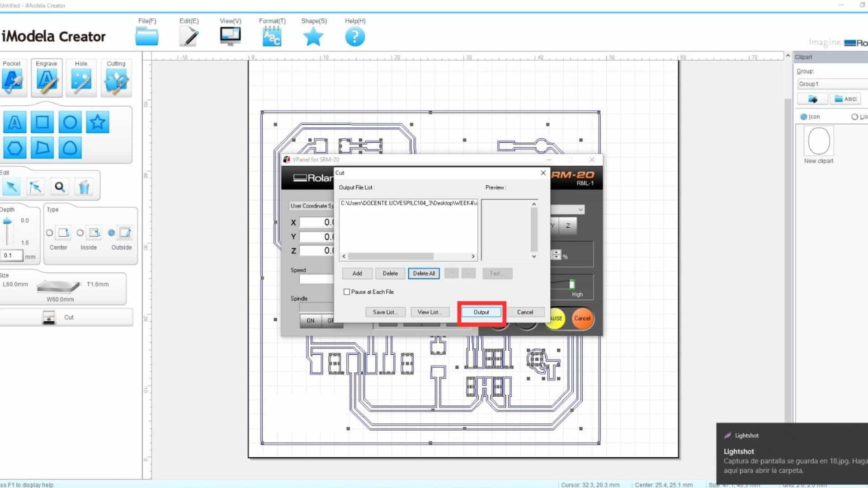Select the Icon view radio button
This screenshot has width=868, height=488.
coord(804,117)
